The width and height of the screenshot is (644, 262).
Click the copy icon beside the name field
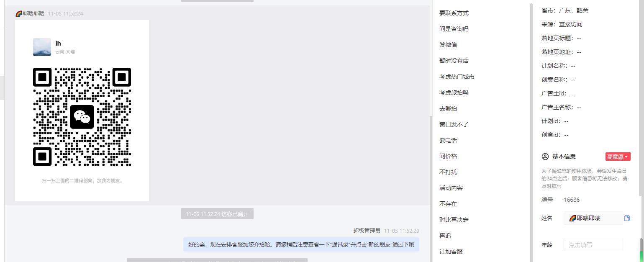click(x=627, y=218)
